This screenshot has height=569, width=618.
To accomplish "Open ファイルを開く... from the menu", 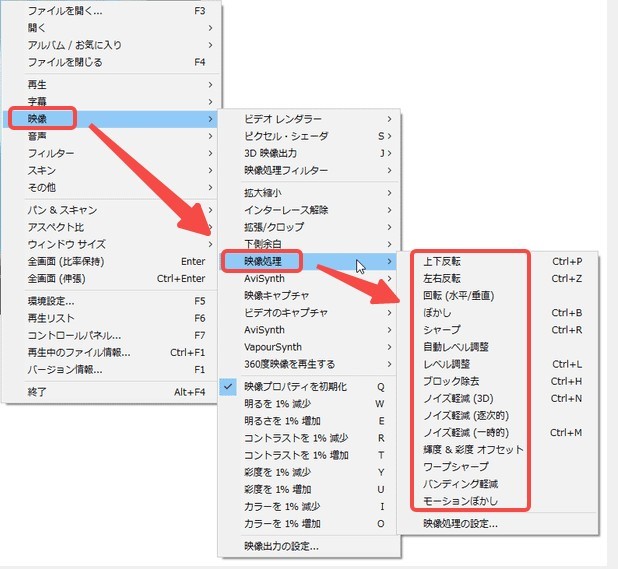I will pyautogui.click(x=110, y=11).
